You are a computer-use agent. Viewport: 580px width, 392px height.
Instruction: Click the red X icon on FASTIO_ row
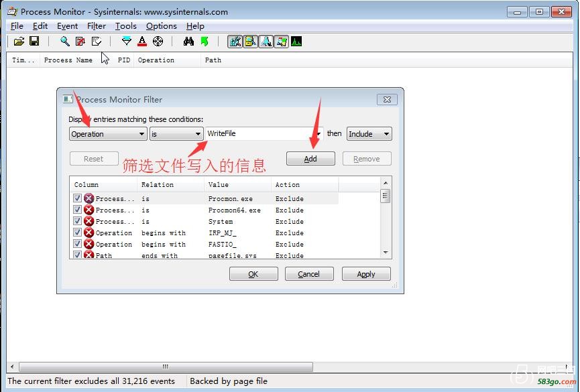[x=89, y=244]
